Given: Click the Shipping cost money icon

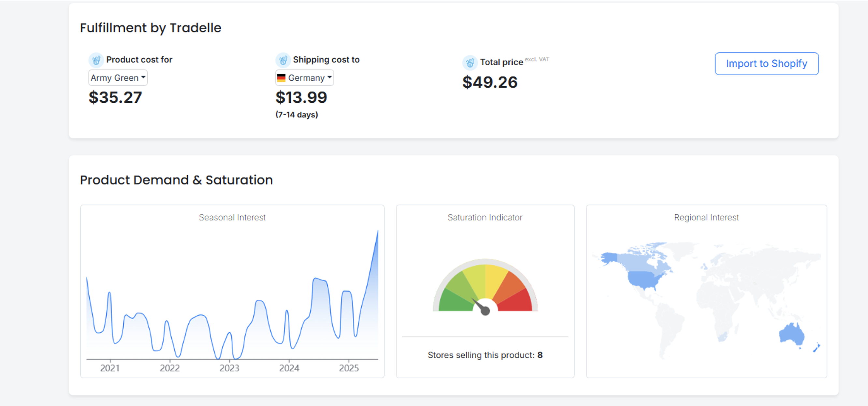Looking at the screenshot, I should [283, 60].
